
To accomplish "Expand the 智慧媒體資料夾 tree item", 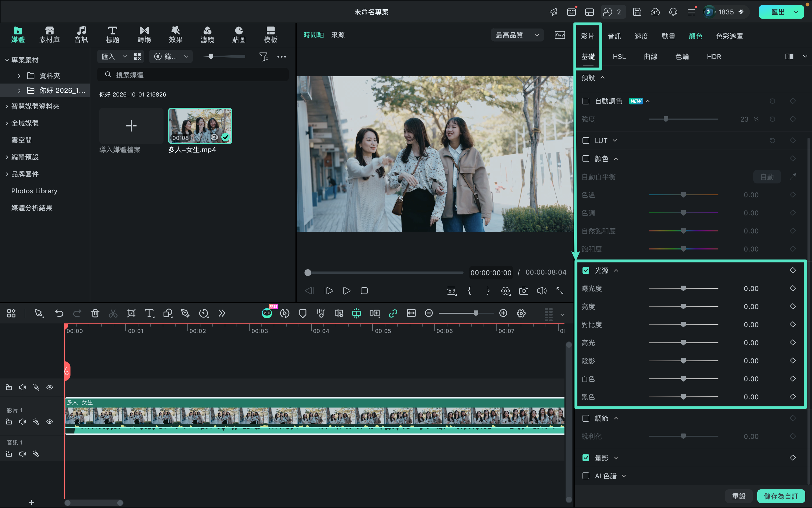I will pos(7,106).
